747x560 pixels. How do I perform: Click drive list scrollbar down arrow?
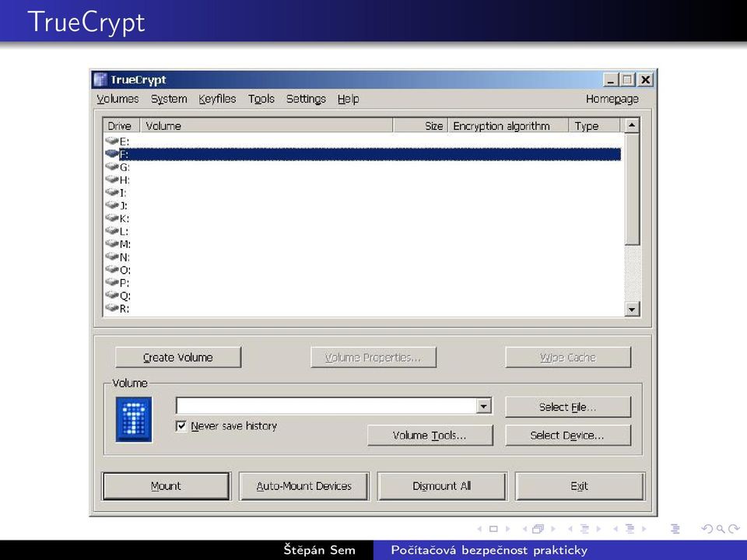632,310
